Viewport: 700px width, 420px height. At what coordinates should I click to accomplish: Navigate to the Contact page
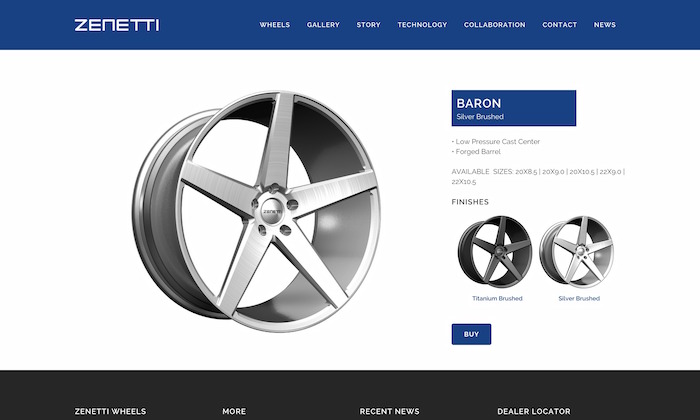click(x=559, y=25)
